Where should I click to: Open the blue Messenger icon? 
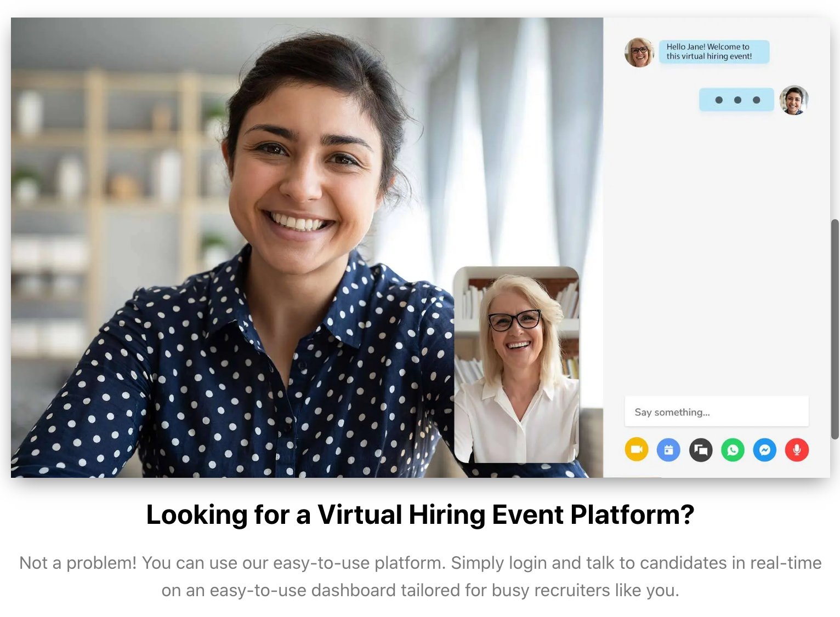tap(765, 450)
